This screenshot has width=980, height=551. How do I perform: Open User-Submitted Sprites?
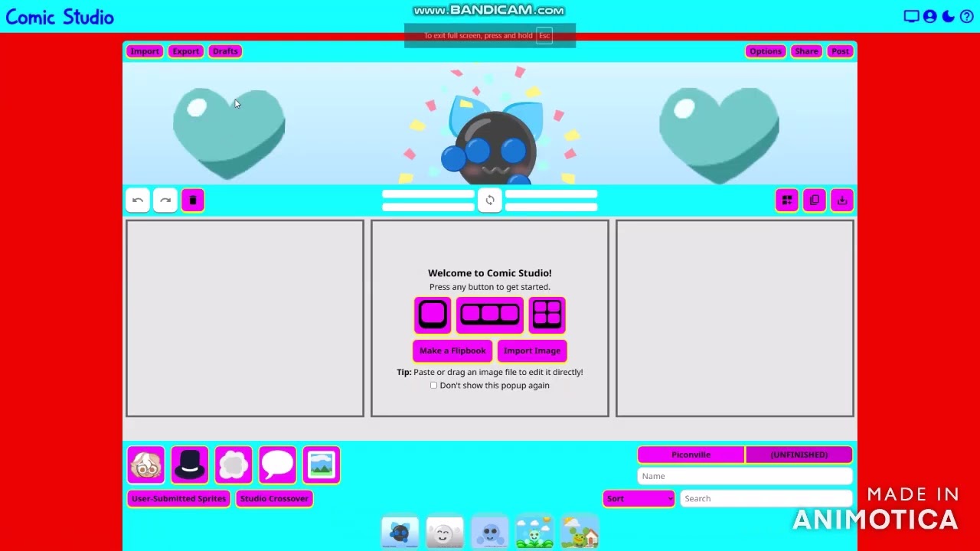click(179, 499)
